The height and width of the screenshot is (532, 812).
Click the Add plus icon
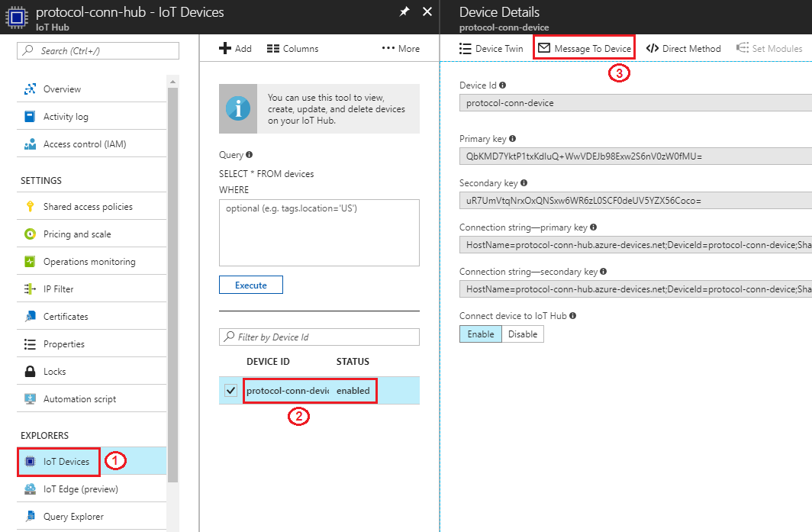(x=225, y=48)
